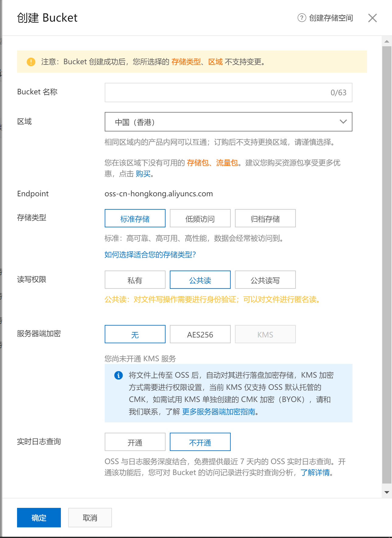Choose 公共读写 permission option
The width and height of the screenshot is (392, 538).
pyautogui.click(x=265, y=280)
